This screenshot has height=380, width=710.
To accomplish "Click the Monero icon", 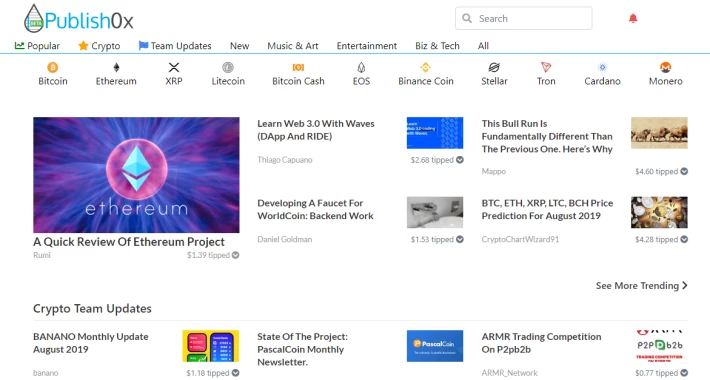I will (666, 67).
